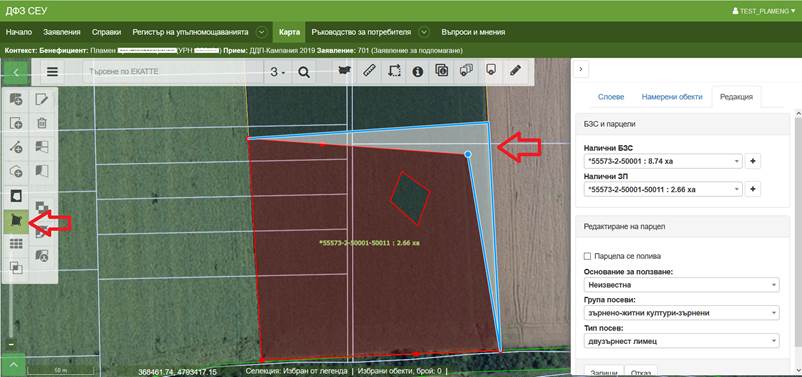Switch to 'Намерени обекти' tab
Screen dimensions: 802x377
672,97
